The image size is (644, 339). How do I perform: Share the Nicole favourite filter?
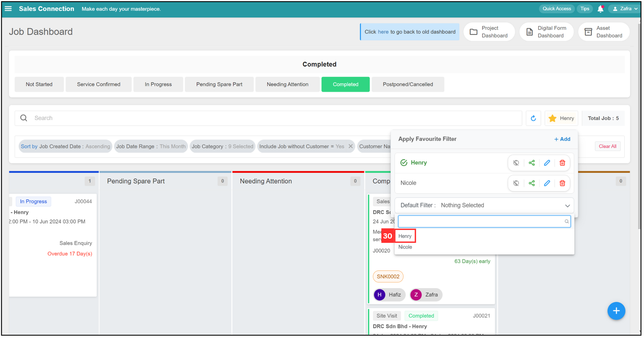point(532,183)
